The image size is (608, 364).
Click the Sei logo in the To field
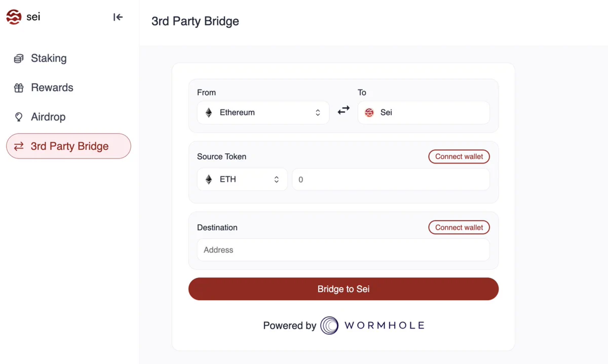coord(369,112)
